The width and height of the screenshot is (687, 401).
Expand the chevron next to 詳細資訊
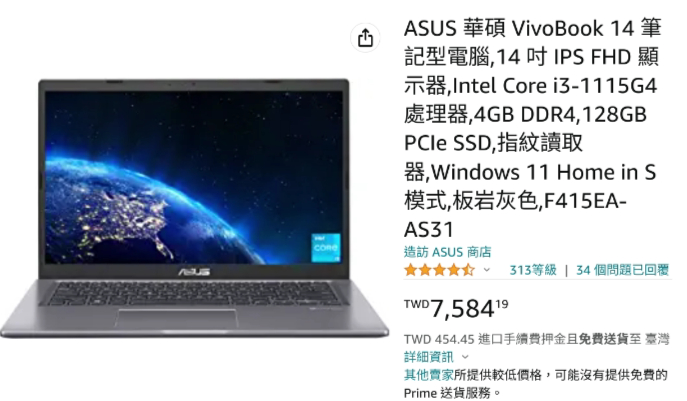tap(465, 357)
